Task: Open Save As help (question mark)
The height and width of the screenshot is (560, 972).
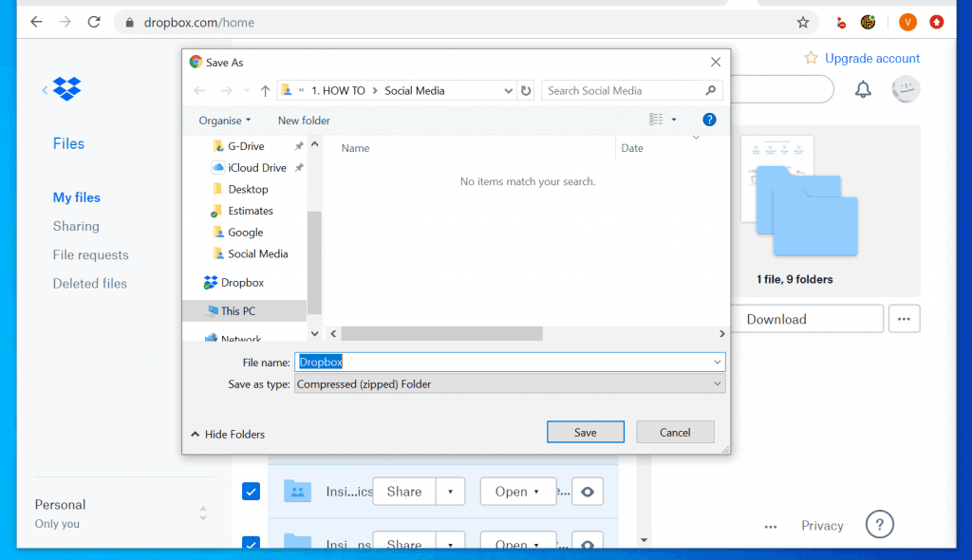Action: (709, 120)
